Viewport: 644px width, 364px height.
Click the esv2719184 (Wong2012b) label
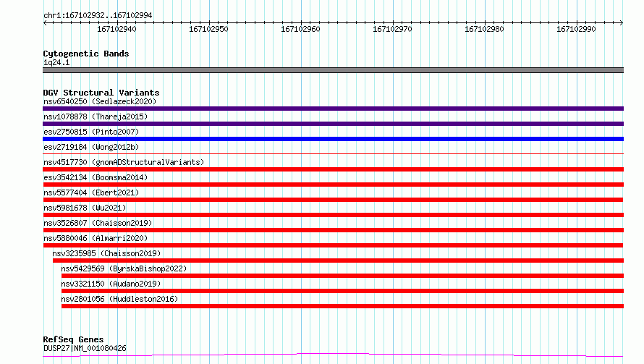pyautogui.click(x=91, y=147)
